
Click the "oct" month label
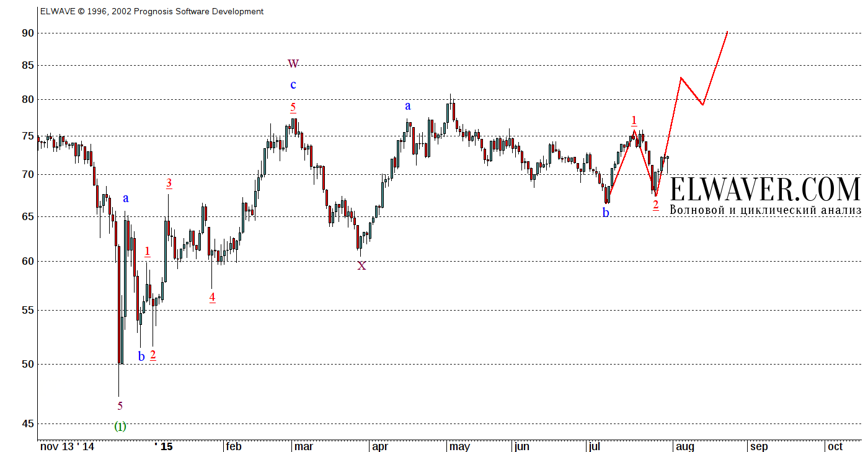835,446
